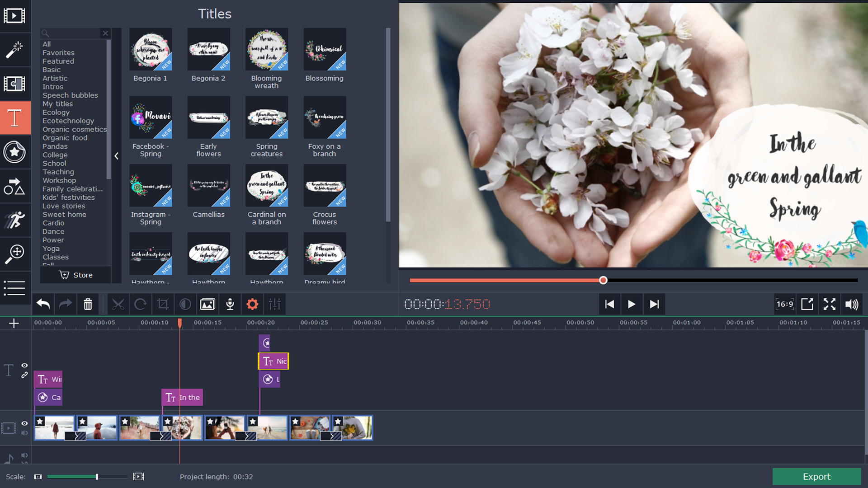This screenshot has height=488, width=868.
Task: Start audio recording with the microphone
Action: [x=230, y=304]
